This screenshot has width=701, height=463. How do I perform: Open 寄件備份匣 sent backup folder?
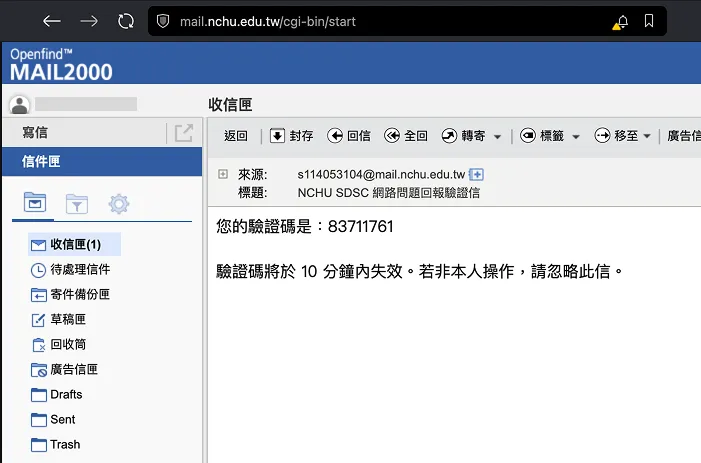coord(71,295)
